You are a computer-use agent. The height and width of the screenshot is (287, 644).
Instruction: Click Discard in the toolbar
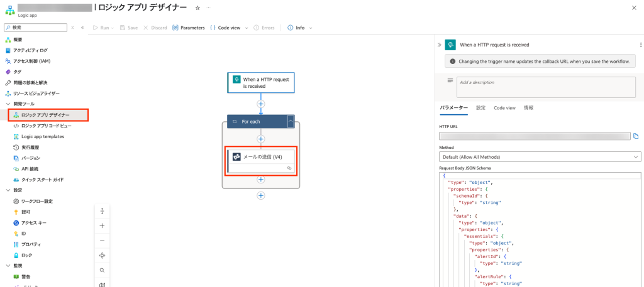[x=155, y=28]
